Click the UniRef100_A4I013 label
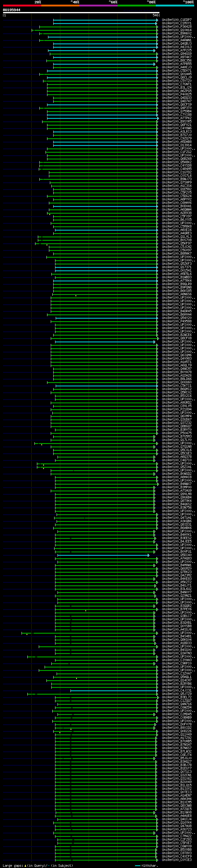Viewport: 197px width, 868px height. coord(176,47)
